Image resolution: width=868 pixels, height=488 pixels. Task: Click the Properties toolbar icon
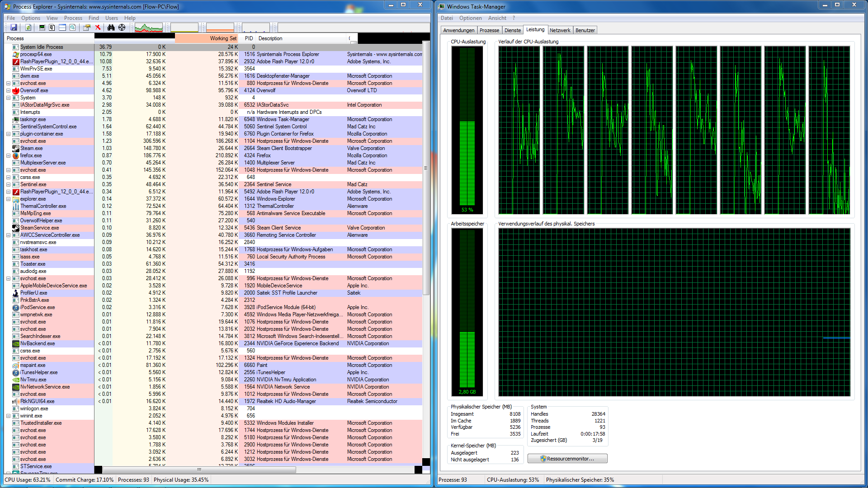[86, 28]
